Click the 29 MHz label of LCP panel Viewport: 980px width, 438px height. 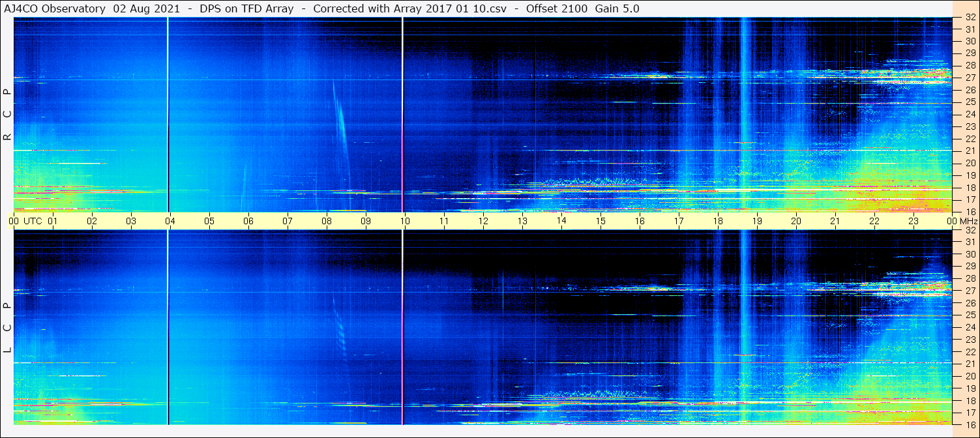click(970, 267)
